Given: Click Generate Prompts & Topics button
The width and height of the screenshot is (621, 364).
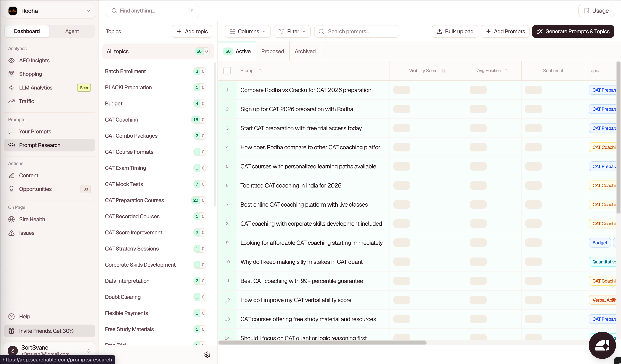Looking at the screenshot, I should pos(573,32).
